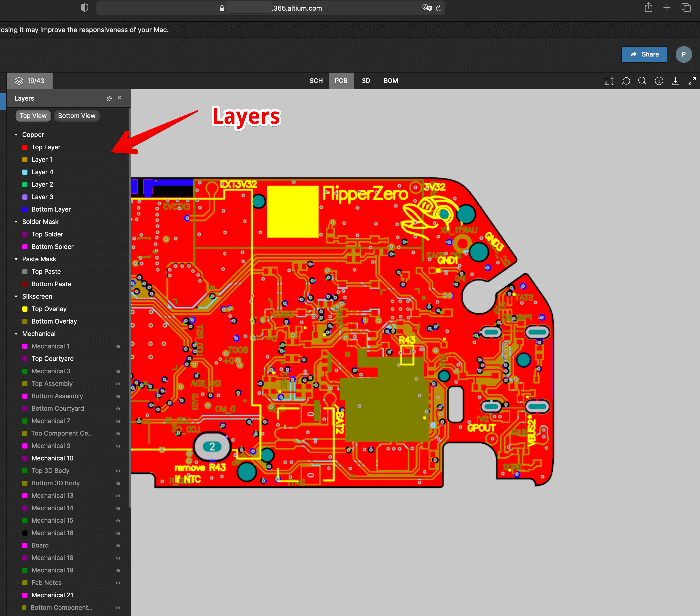Viewport: 700px width, 616px height.
Task: Open the 3D tab
Action: (x=366, y=81)
